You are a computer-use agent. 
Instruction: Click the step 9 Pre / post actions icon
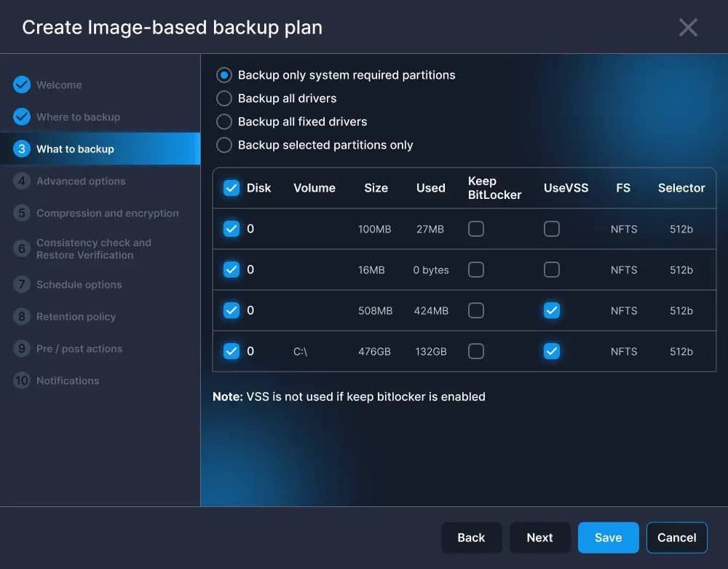click(x=22, y=348)
